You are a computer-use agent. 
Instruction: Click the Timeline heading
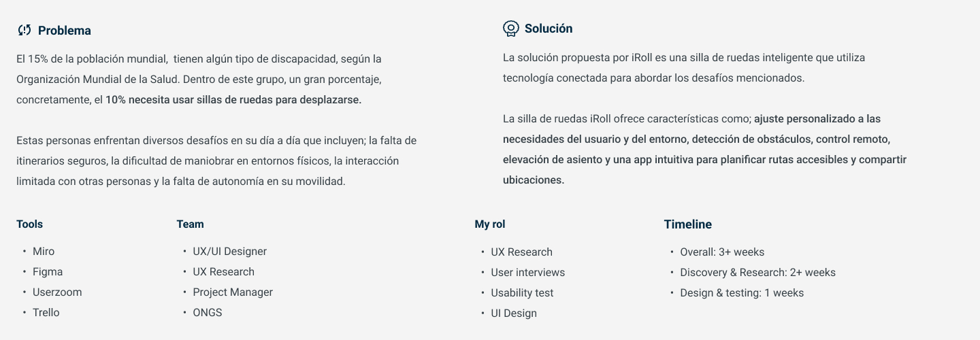(x=687, y=224)
